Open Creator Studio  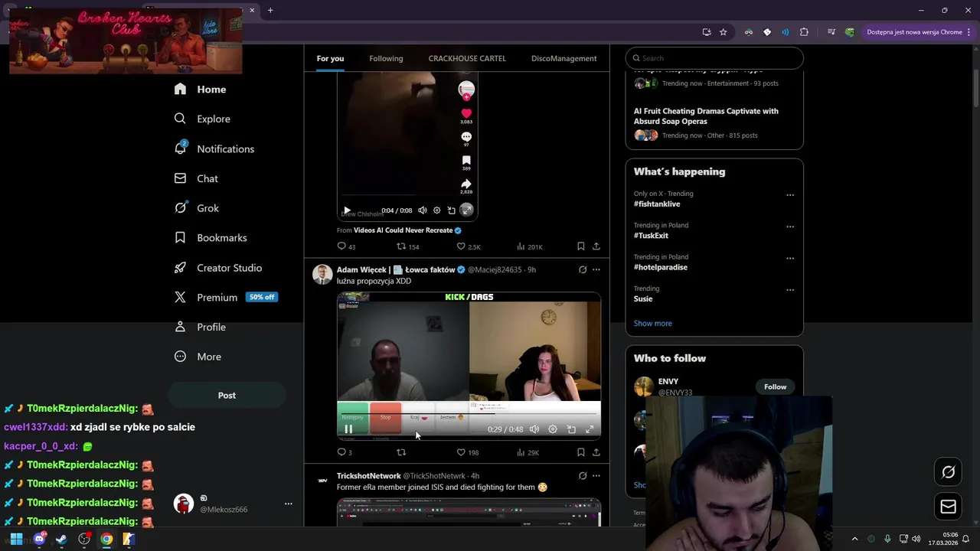(x=218, y=268)
